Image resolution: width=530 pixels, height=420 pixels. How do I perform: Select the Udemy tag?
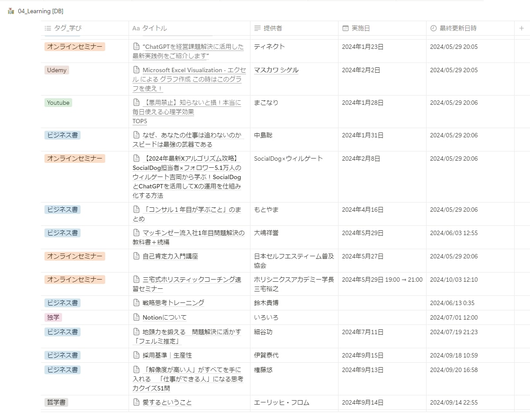pos(57,70)
